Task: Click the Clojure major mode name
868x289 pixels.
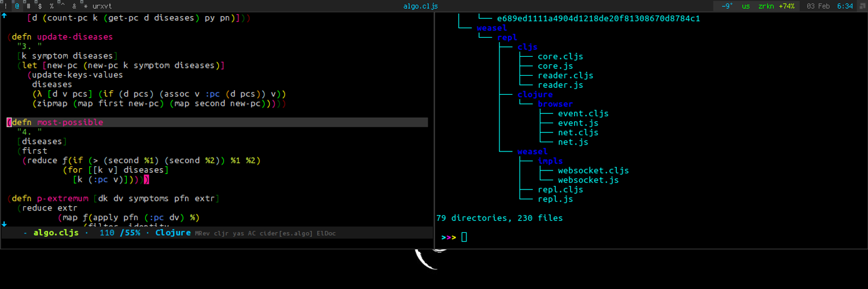Action: [x=173, y=233]
